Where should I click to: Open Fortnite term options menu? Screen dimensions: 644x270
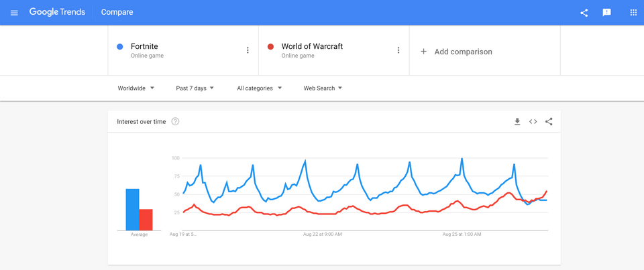tap(248, 50)
